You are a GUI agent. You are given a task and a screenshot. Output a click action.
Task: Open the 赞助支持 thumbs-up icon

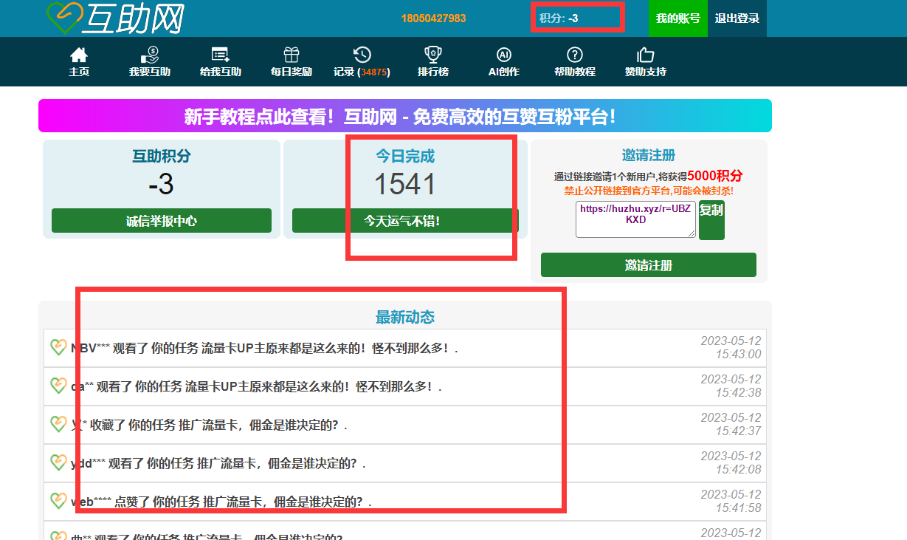[x=646, y=55]
